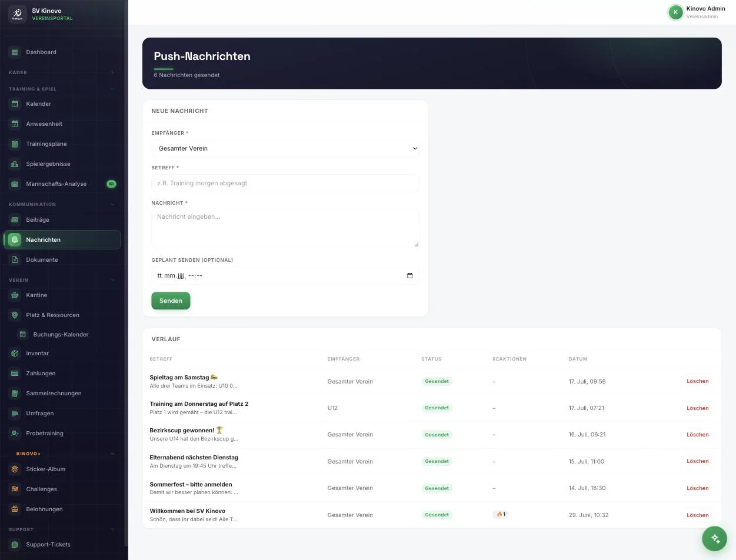Click the Kinovo Admin avatar

[x=675, y=12]
